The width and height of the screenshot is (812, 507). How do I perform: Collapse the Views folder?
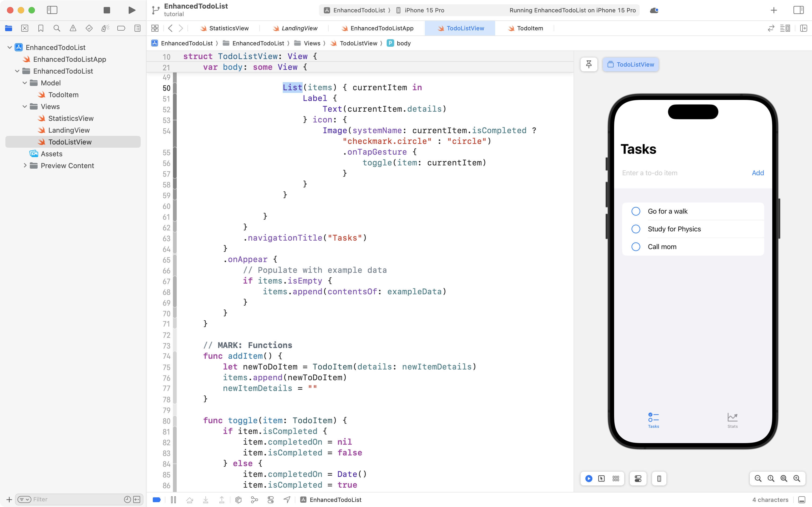tap(24, 107)
